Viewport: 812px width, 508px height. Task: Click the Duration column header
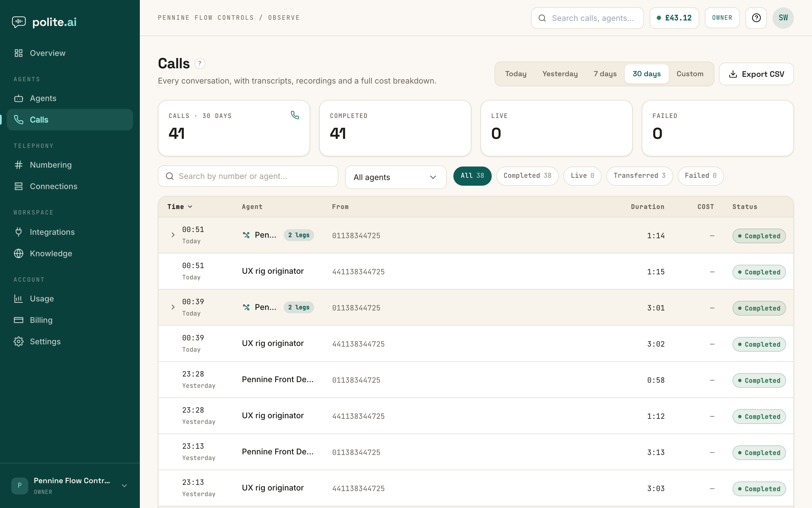tap(648, 207)
